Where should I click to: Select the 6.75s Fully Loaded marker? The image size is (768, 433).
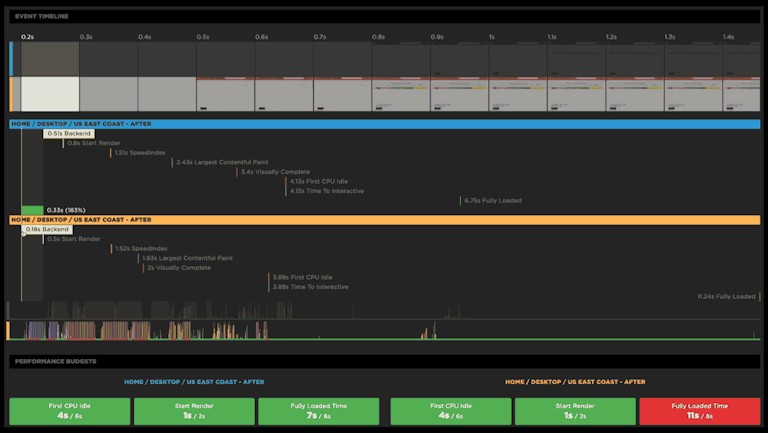click(x=491, y=200)
